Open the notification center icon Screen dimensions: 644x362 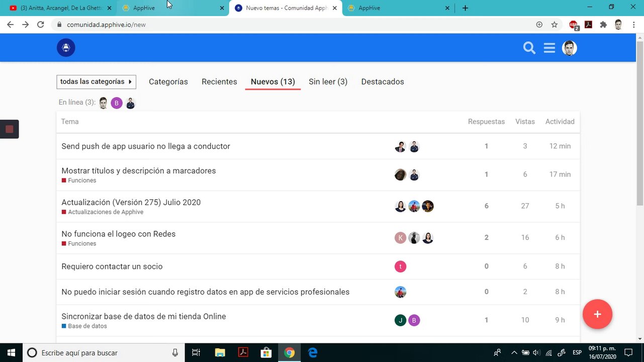click(628, 352)
